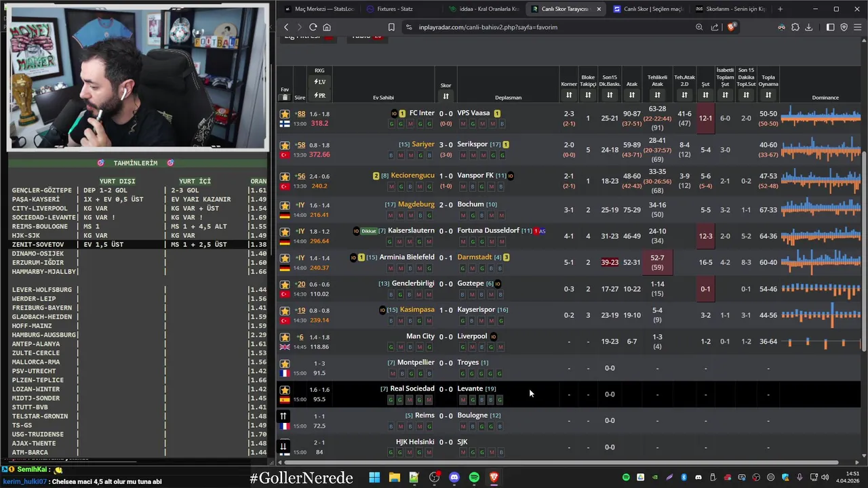868x488 pixels.
Task: Open Discord from taskbar
Action: (454, 477)
